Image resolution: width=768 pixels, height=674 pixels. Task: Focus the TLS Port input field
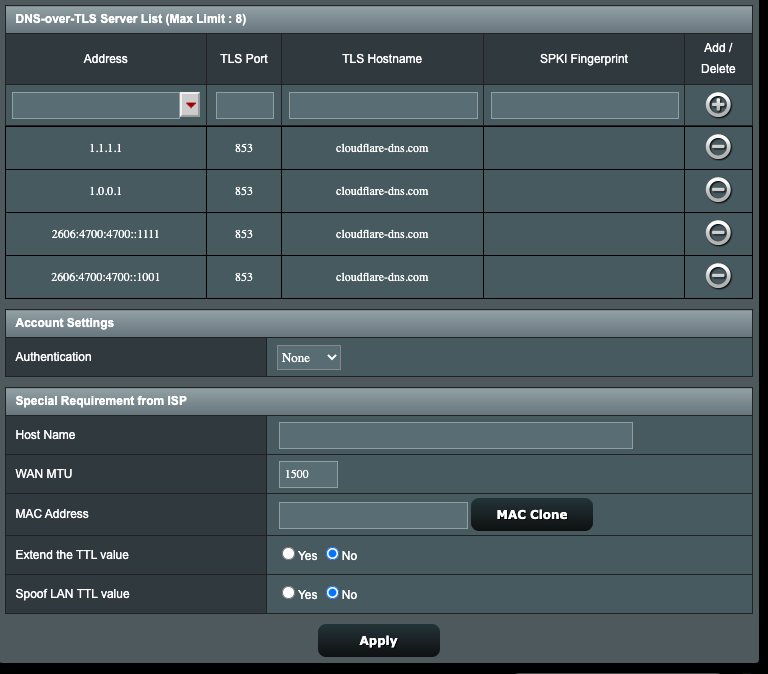tap(244, 105)
